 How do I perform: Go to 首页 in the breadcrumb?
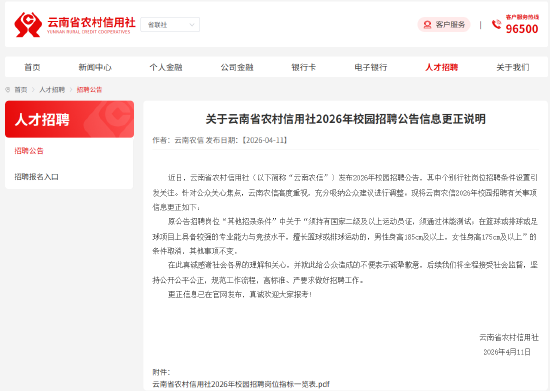[21, 90]
